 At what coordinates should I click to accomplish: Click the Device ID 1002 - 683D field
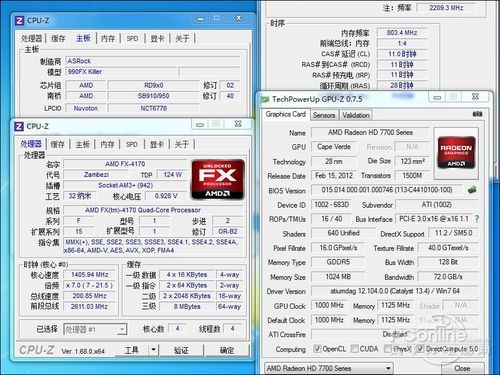coord(332,205)
